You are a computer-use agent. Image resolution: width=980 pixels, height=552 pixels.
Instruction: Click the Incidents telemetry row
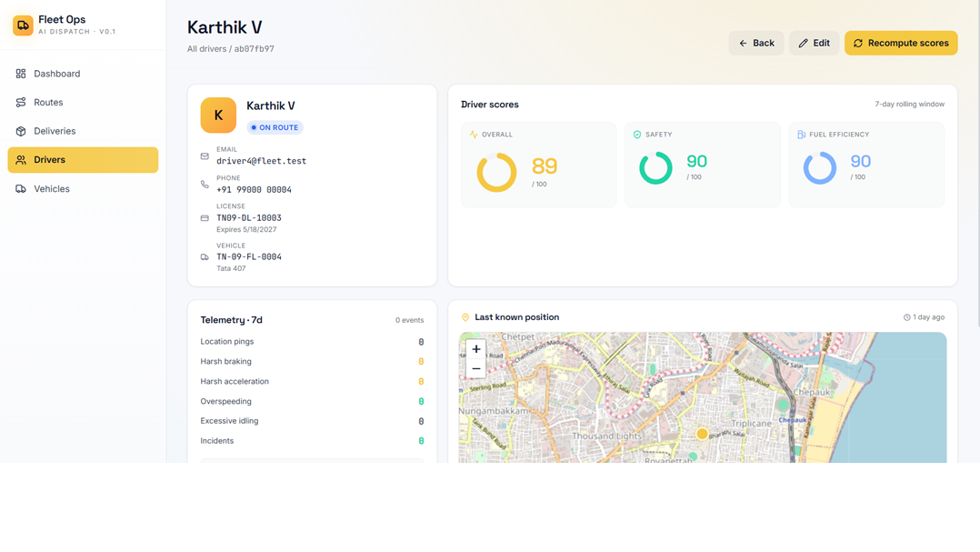tap(312, 441)
